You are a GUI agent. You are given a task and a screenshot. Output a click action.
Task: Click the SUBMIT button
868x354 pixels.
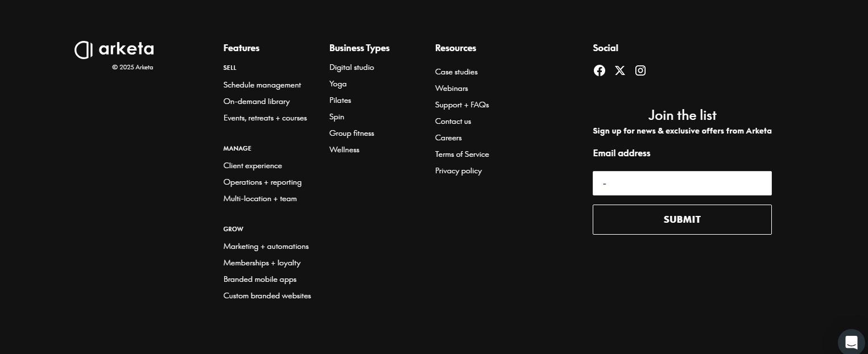pyautogui.click(x=682, y=219)
